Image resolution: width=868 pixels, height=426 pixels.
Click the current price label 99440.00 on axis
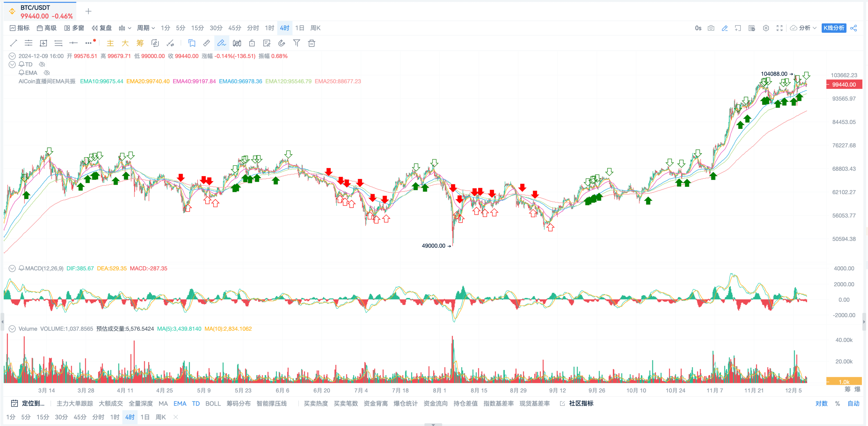click(x=844, y=85)
